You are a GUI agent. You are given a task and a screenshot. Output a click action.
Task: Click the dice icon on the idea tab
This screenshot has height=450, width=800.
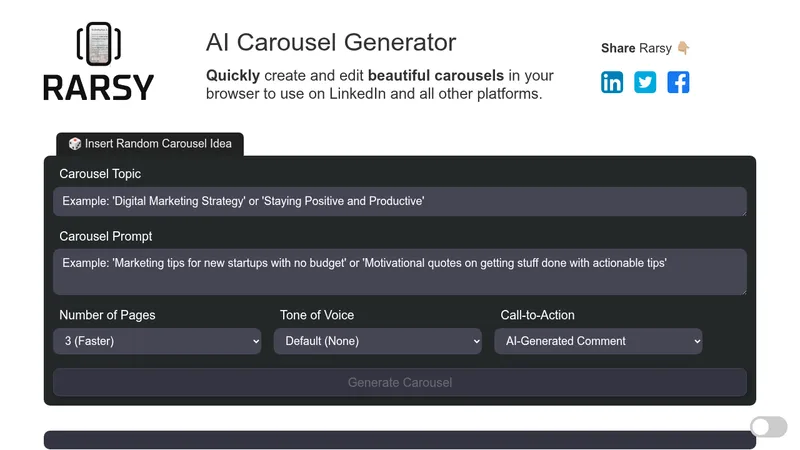point(75,144)
